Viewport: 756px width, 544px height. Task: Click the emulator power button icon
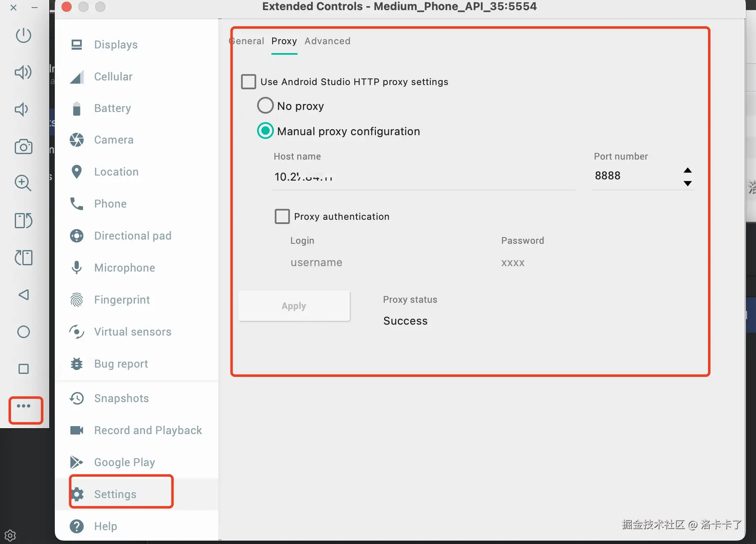click(x=24, y=35)
